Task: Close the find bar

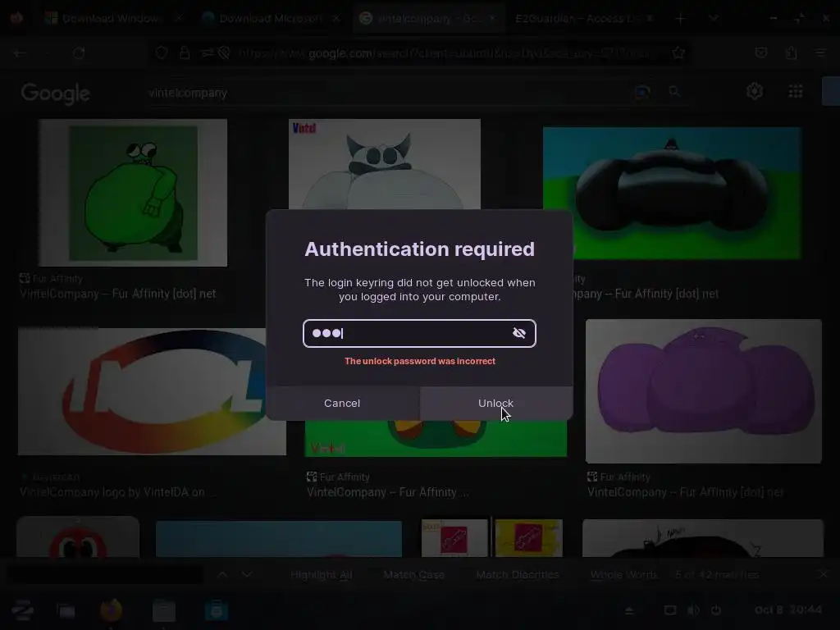Action: coord(824,574)
